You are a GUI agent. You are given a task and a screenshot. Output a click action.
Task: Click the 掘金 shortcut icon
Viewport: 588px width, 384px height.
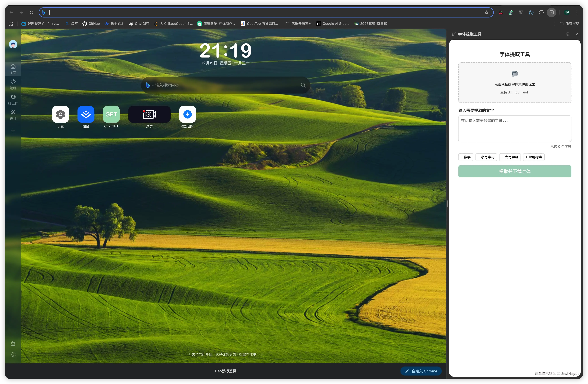pos(86,114)
